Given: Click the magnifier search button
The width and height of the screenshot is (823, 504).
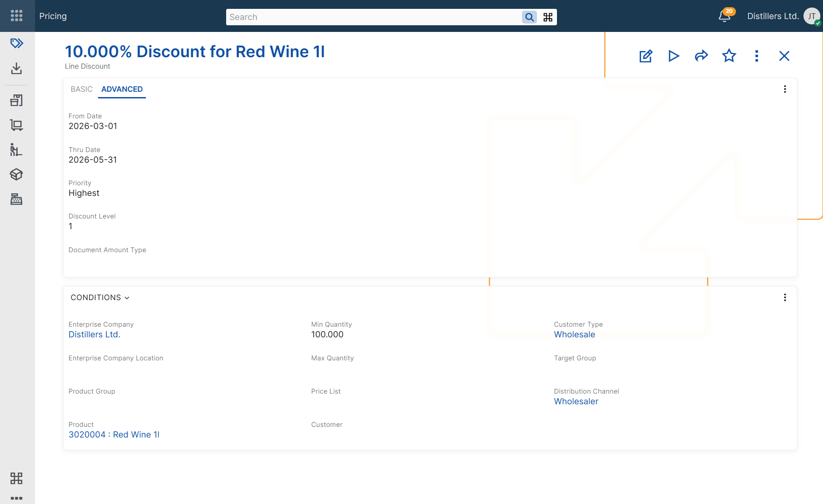Looking at the screenshot, I should [529, 17].
